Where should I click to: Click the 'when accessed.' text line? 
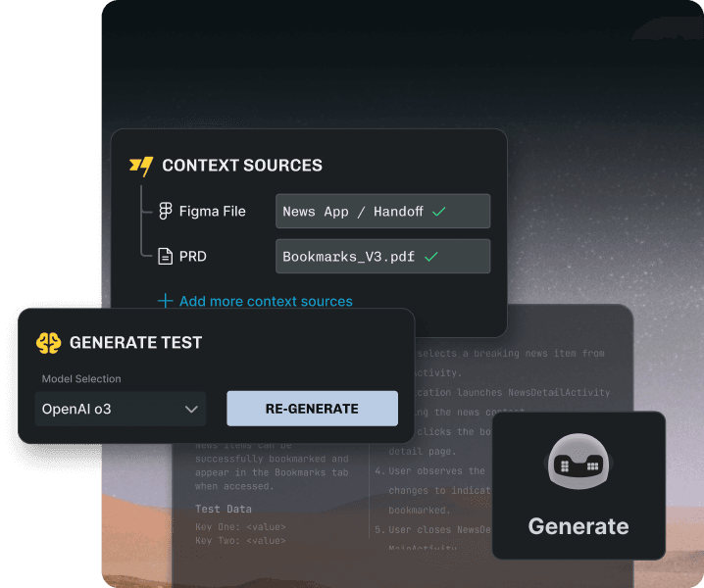coord(234,486)
